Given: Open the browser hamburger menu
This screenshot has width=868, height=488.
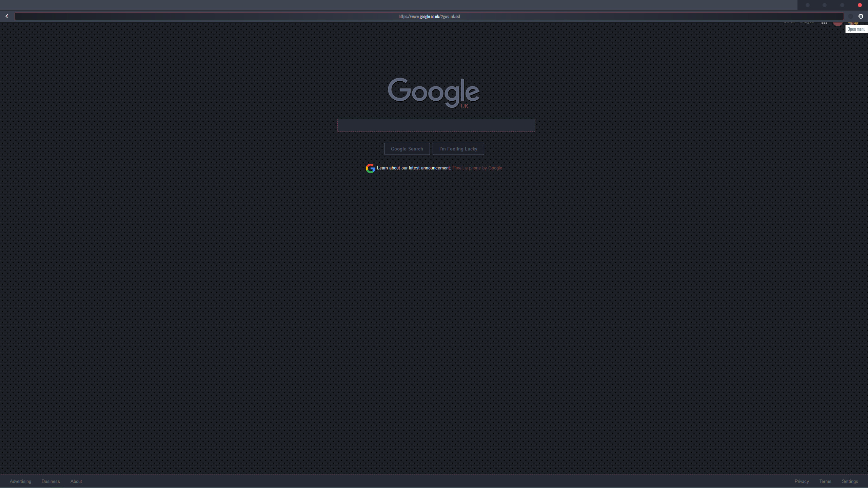Looking at the screenshot, I should tap(861, 16).
